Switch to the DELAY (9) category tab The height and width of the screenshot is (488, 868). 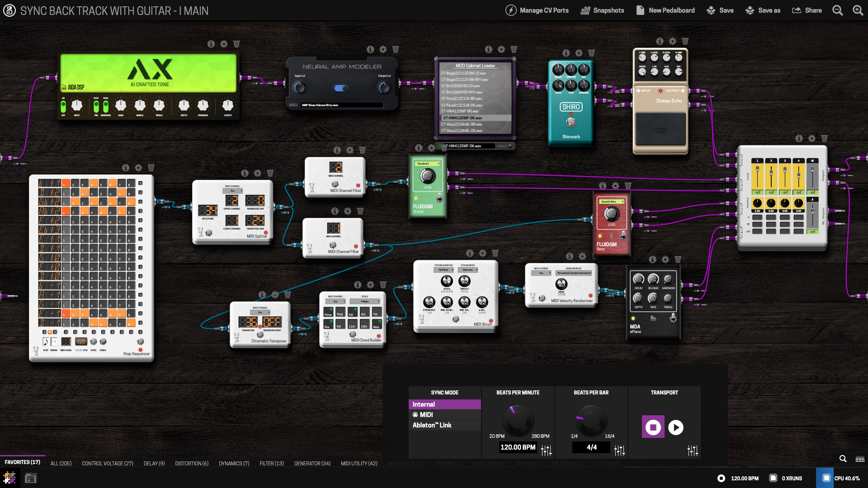[x=154, y=464]
